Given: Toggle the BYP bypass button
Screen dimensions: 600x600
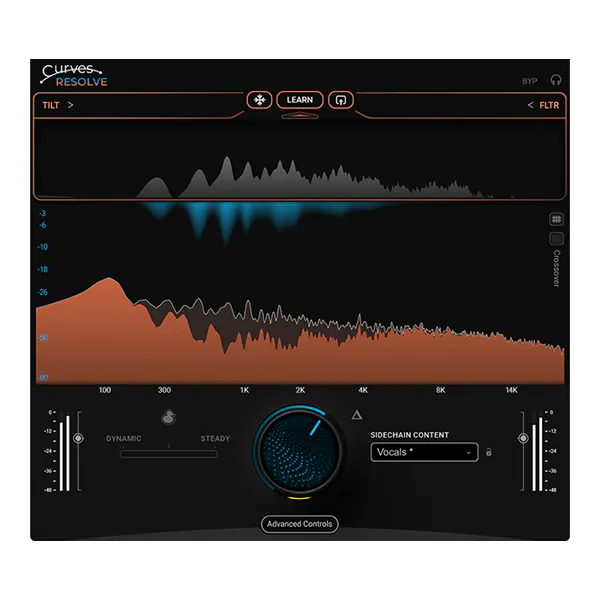Looking at the screenshot, I should pos(530,81).
